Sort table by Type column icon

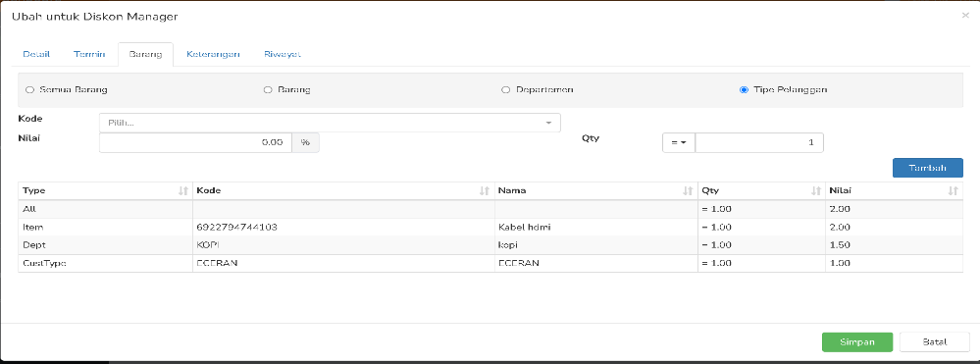point(183,191)
